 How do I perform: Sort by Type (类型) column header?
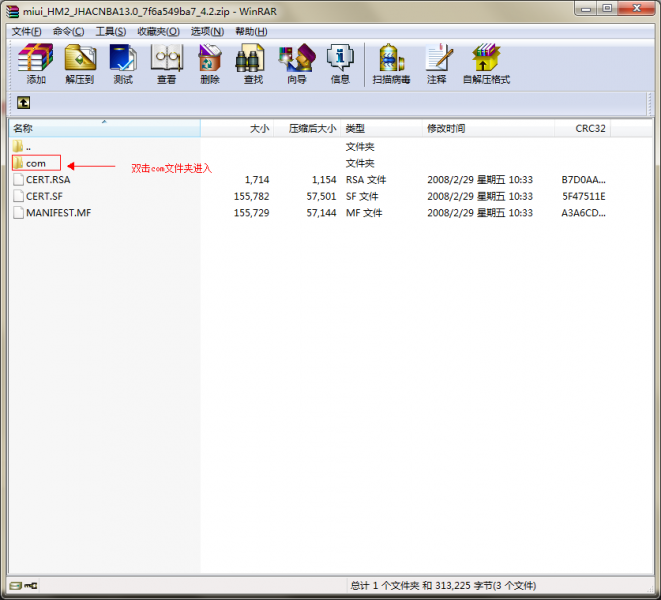click(382, 128)
